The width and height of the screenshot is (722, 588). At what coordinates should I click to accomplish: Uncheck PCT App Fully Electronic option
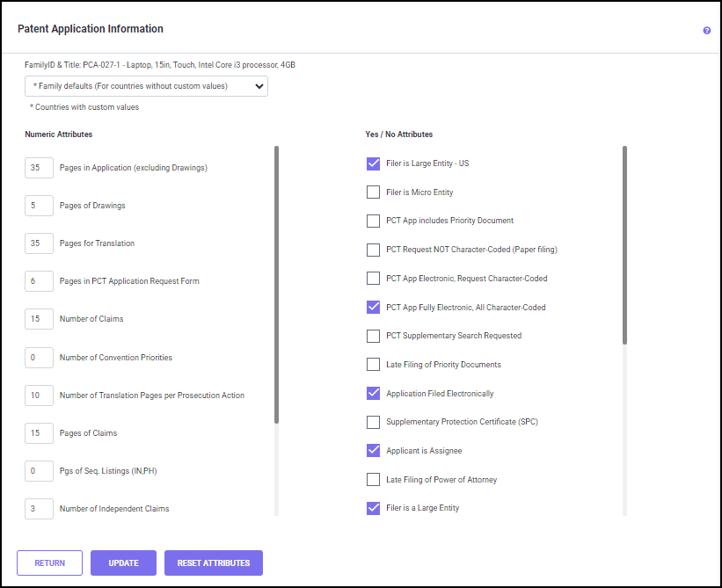point(373,308)
